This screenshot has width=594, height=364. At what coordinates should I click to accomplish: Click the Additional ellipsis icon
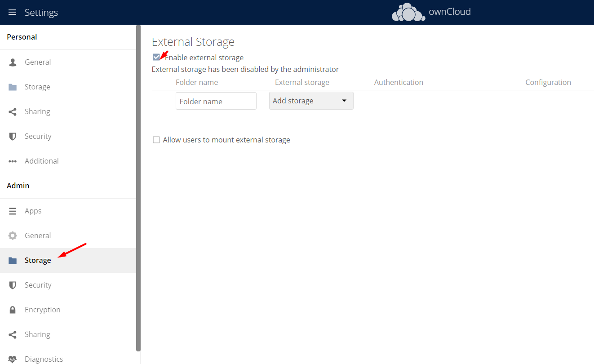[13, 160]
